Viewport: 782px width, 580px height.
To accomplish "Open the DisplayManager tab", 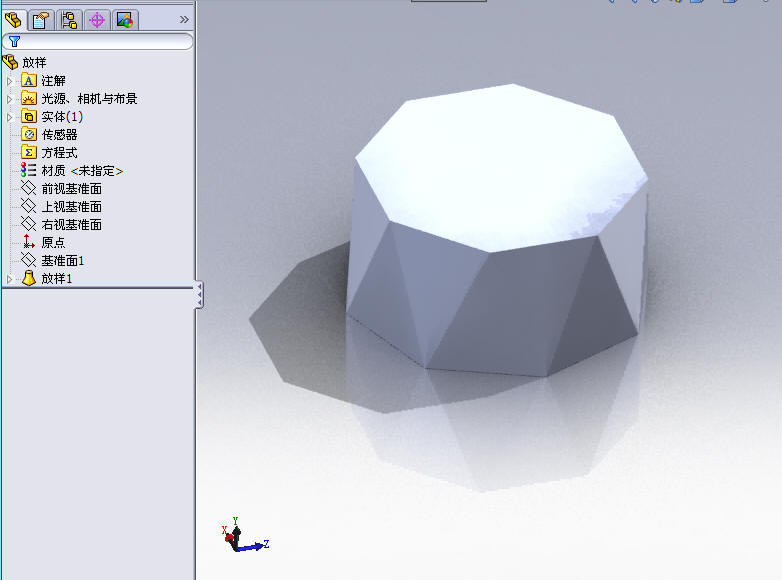I will point(125,20).
